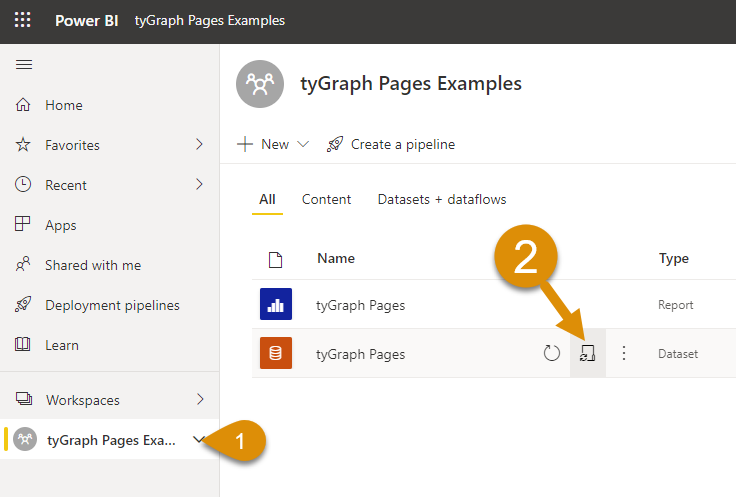Select the All tab
This screenshot has height=497, width=736.
[267, 199]
